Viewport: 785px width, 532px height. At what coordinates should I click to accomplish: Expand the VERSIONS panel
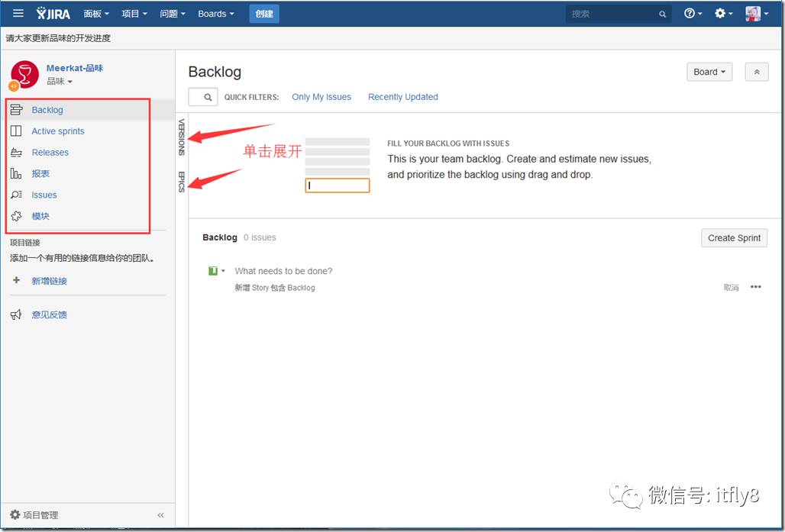[x=182, y=137]
